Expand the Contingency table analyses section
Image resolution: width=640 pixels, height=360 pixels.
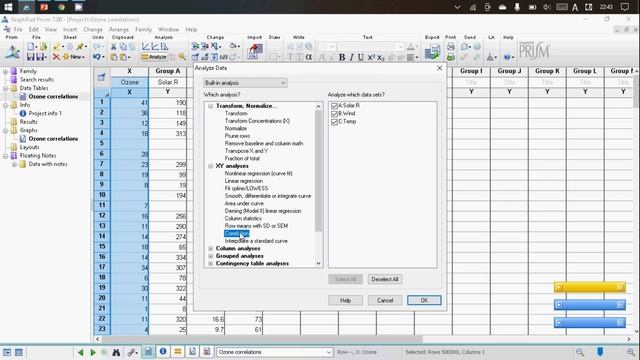click(x=211, y=264)
